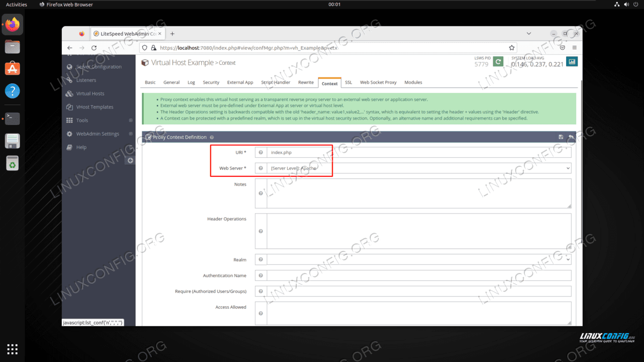Open the Web Server dropdown
This screenshot has width=644, height=362.
coord(419,168)
